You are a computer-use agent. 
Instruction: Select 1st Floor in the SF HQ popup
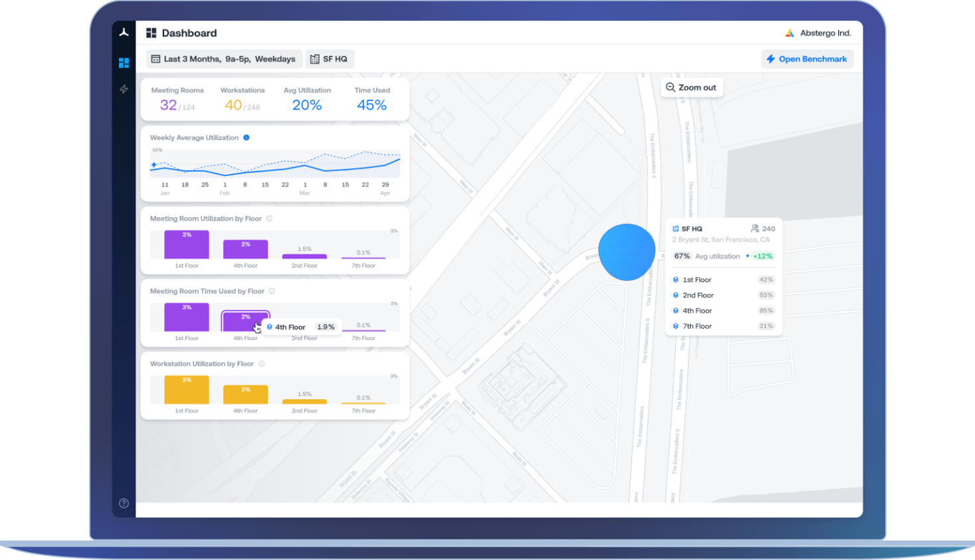[697, 280]
